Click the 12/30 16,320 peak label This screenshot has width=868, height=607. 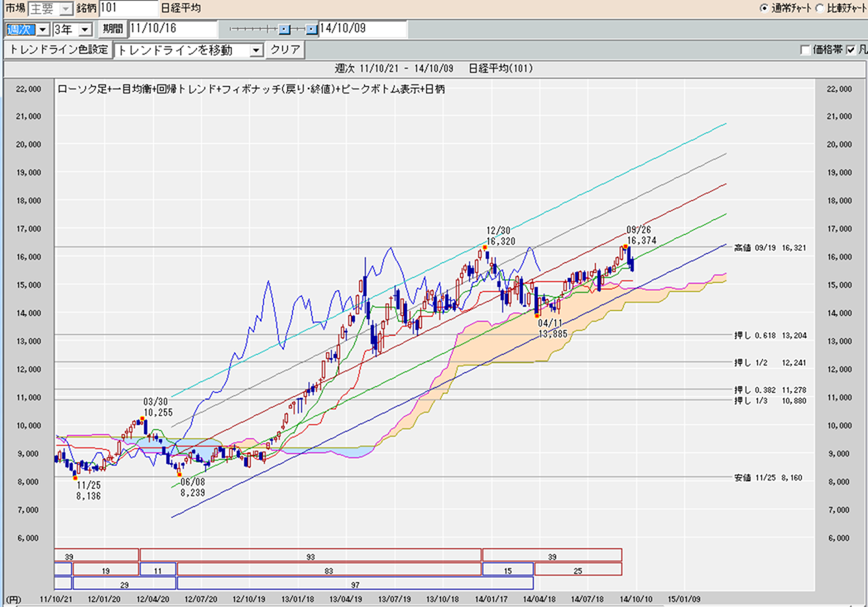point(501,236)
